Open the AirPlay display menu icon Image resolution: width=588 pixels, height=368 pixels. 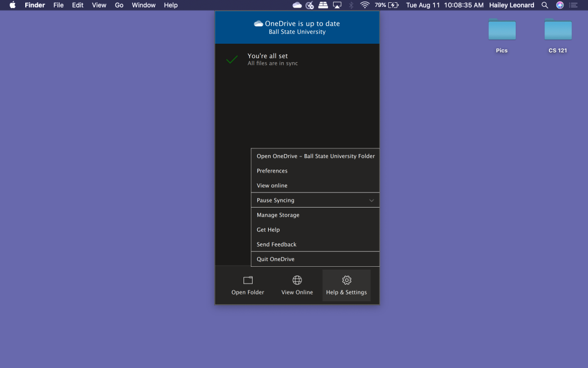(337, 5)
